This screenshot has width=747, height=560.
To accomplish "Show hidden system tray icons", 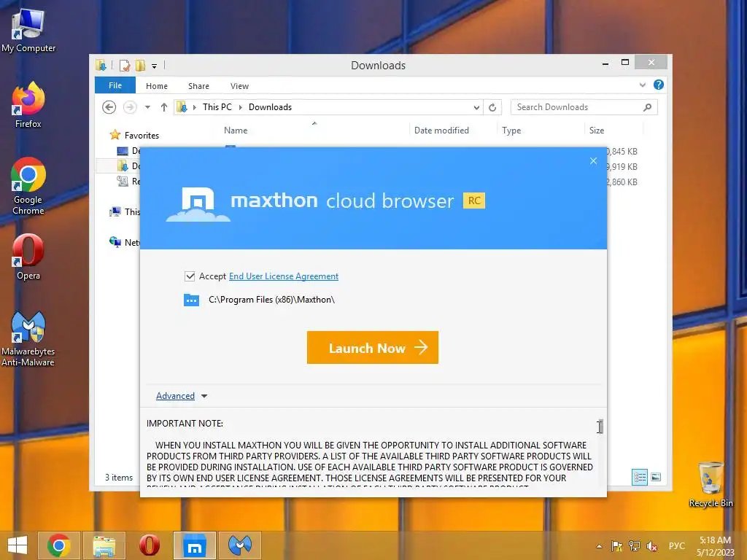I will 599,546.
